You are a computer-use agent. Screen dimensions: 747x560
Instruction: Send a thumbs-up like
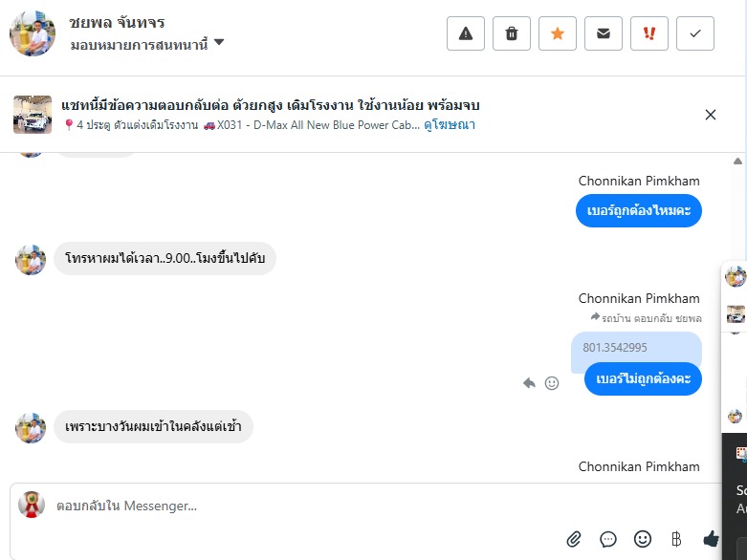711,539
